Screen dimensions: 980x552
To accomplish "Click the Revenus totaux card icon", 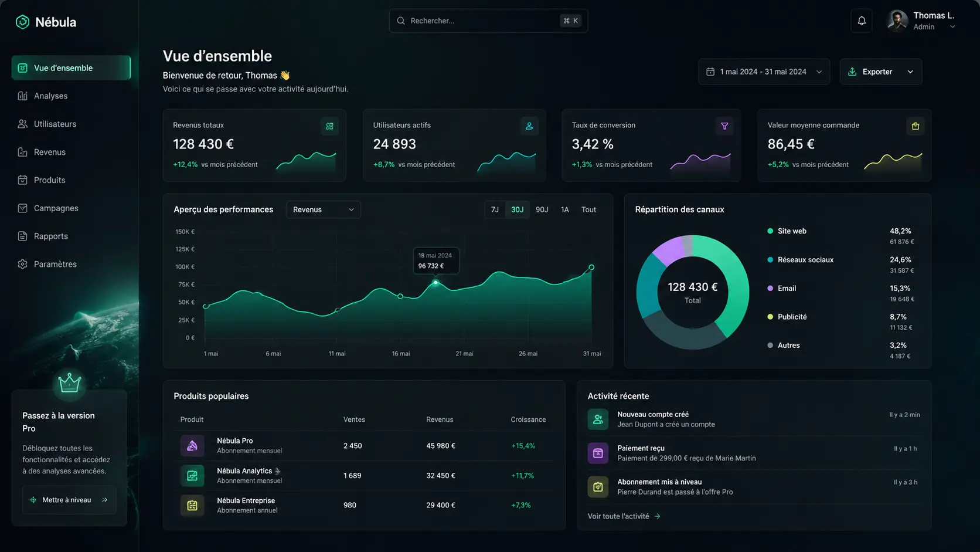I will (329, 126).
